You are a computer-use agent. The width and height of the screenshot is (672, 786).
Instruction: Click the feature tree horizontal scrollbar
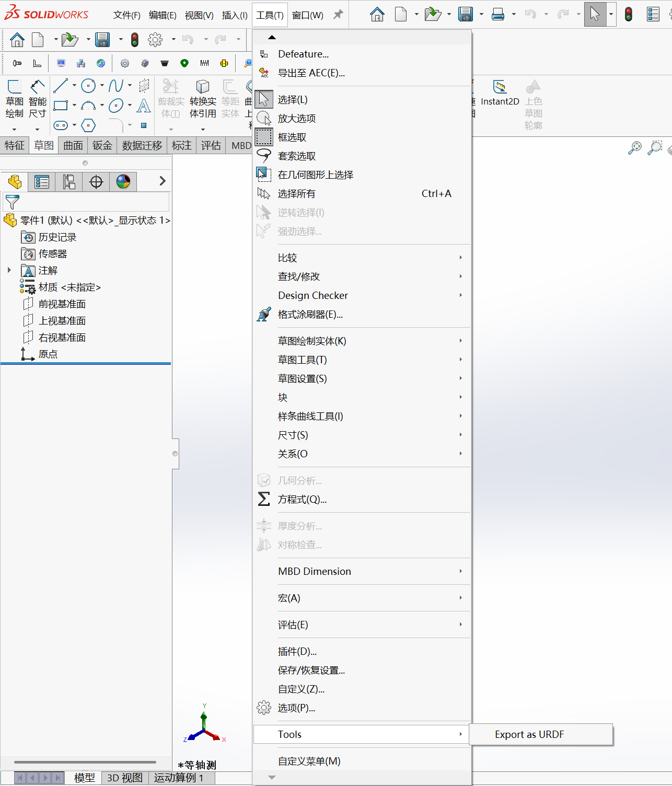click(85, 762)
